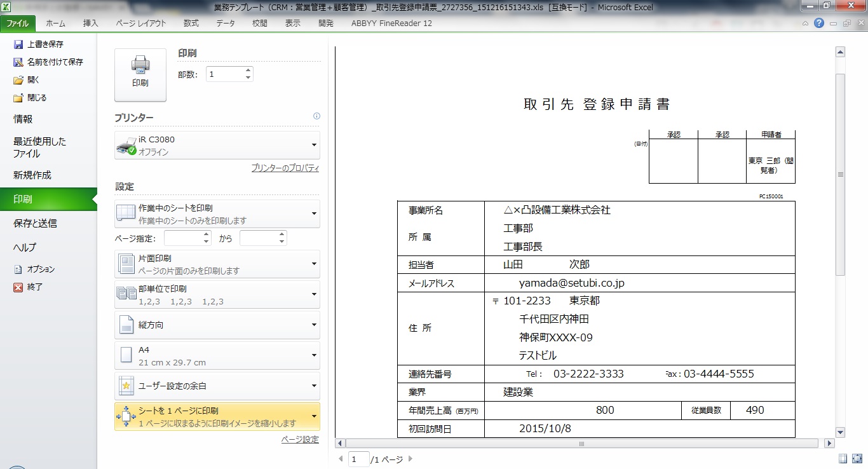Screen dimensions: 868x469
Task: Click the Save (上書き保存) icon
Action: pyautogui.click(x=18, y=44)
